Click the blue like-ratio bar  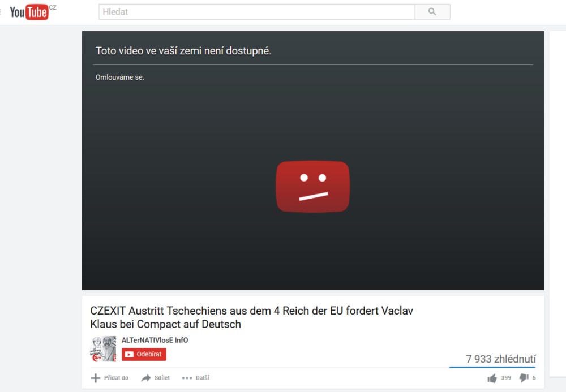(x=492, y=367)
